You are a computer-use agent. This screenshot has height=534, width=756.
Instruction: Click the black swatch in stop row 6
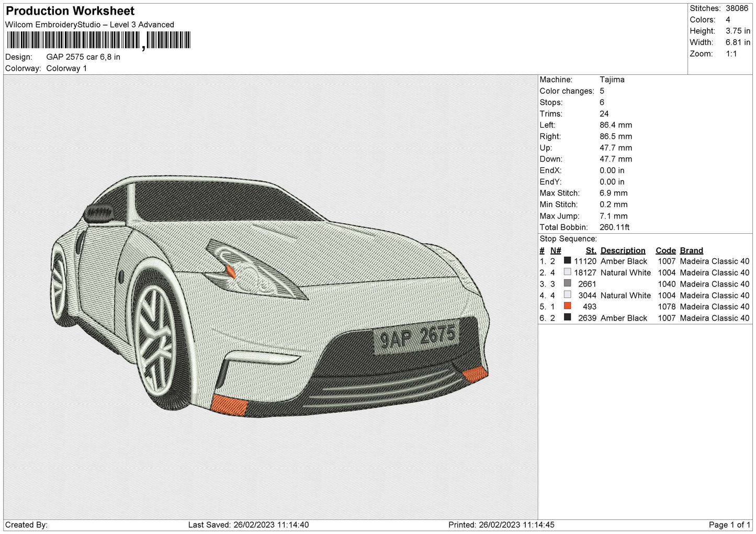(x=567, y=318)
